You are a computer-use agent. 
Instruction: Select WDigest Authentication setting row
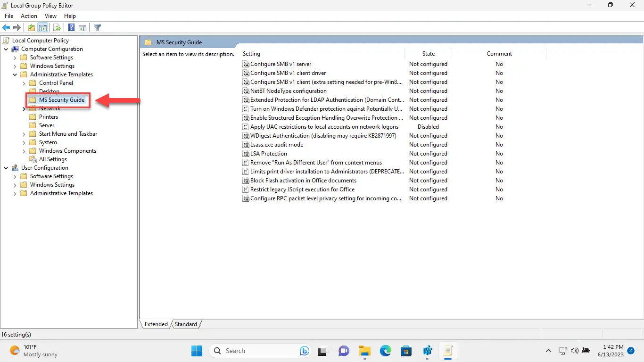[323, 136]
